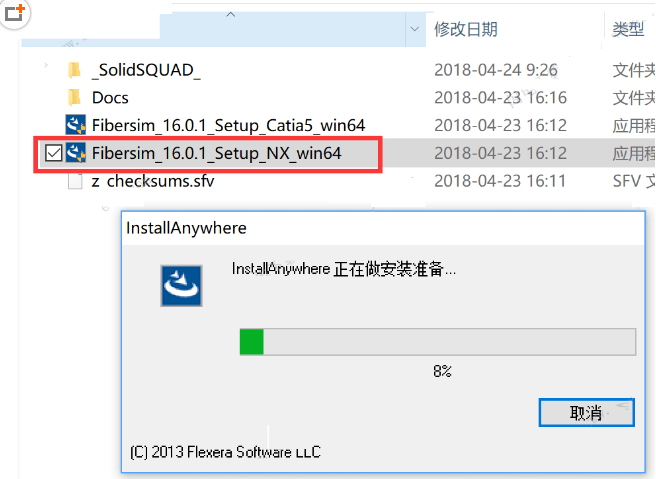Uncheck the Fibersim_16.0.1_Setup_NX_win64 checkbox
The width and height of the screenshot is (656, 479).
coord(54,153)
